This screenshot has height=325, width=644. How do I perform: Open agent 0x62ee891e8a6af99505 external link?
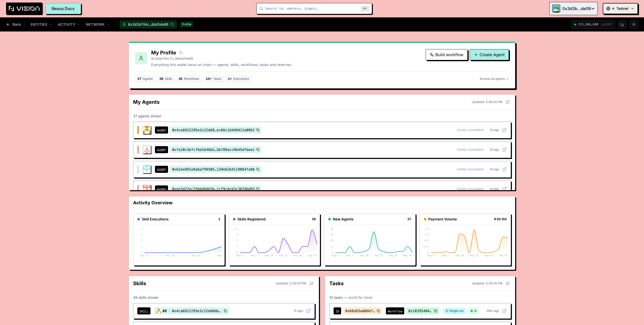coord(504,169)
